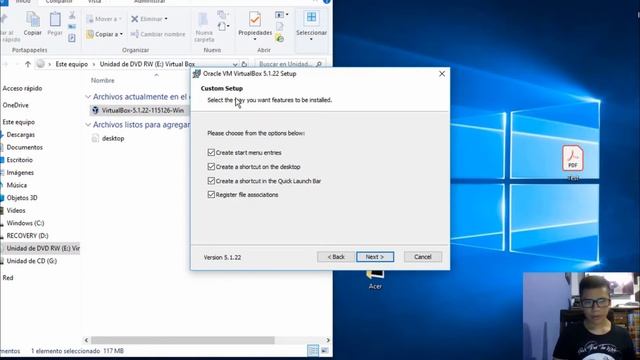Click the Pegar clipboard icon
640x360 pixels.
point(55,19)
